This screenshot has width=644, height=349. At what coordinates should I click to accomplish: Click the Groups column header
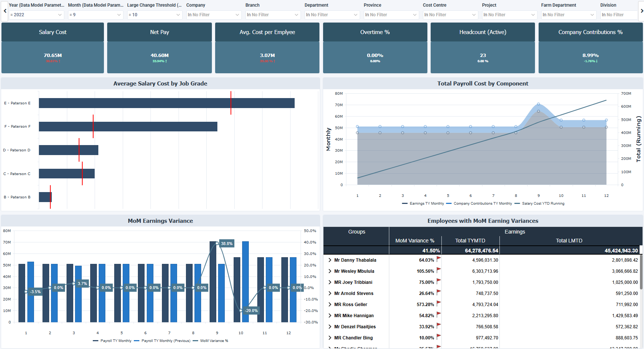pyautogui.click(x=356, y=232)
